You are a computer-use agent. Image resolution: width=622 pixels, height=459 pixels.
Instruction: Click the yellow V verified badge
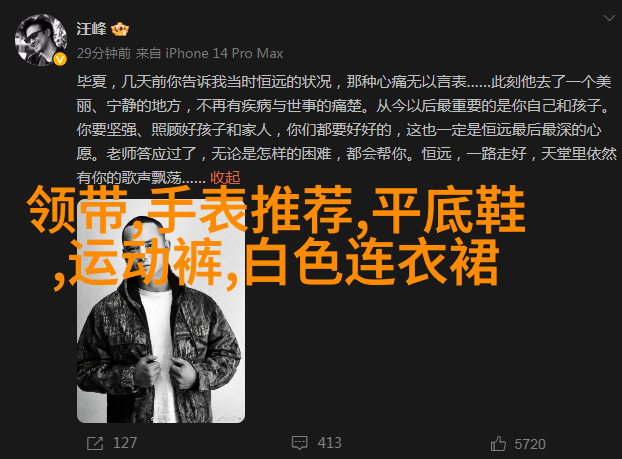click(x=60, y=60)
